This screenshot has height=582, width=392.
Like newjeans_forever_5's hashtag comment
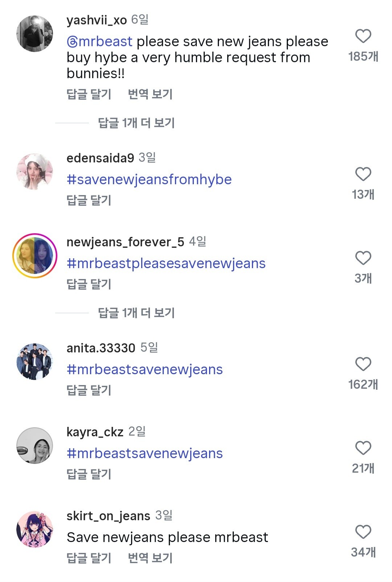[x=363, y=258]
